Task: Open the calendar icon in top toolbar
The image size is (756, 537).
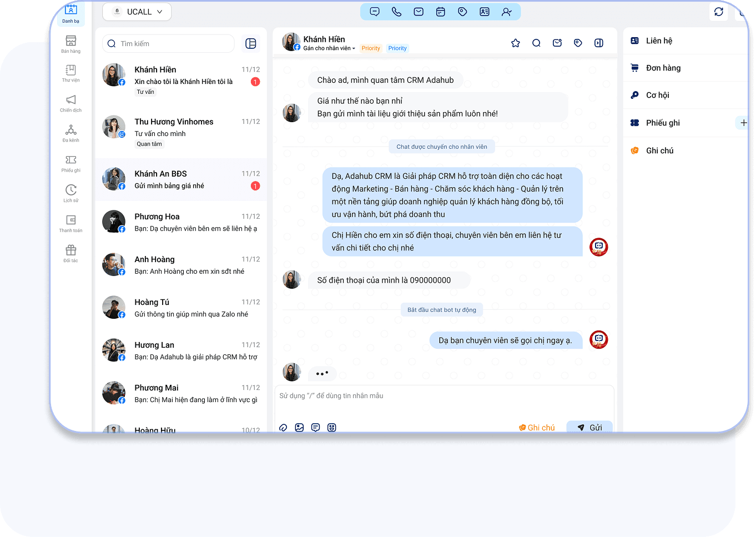Action: pos(440,12)
